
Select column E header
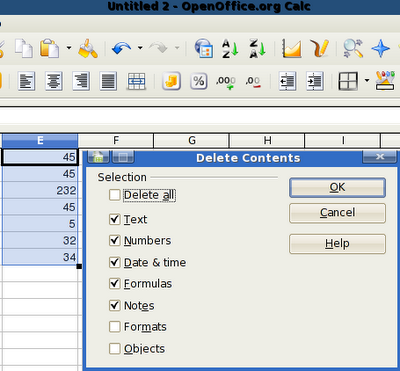coord(40,140)
